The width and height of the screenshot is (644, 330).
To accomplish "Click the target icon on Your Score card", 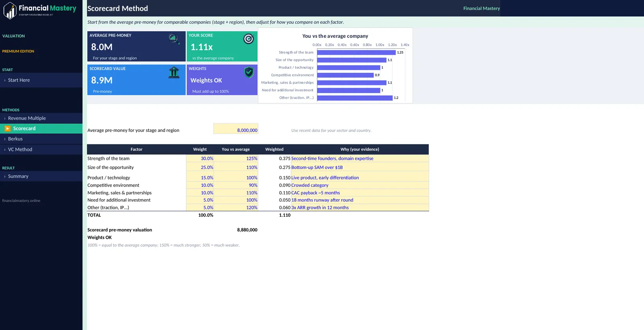I will point(249,39).
